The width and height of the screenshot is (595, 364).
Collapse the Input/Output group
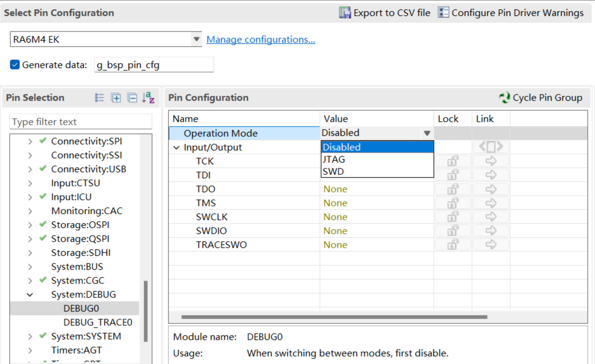click(176, 147)
